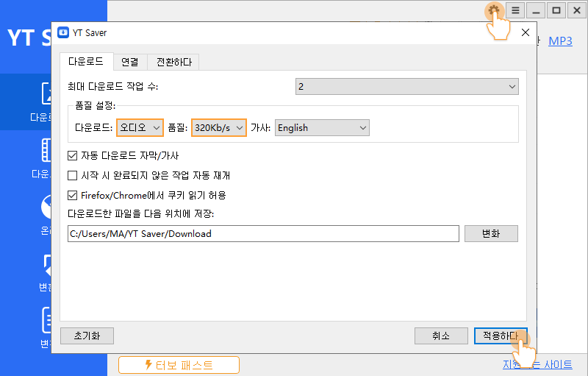Switch to the 다운로드 tab

point(86,62)
